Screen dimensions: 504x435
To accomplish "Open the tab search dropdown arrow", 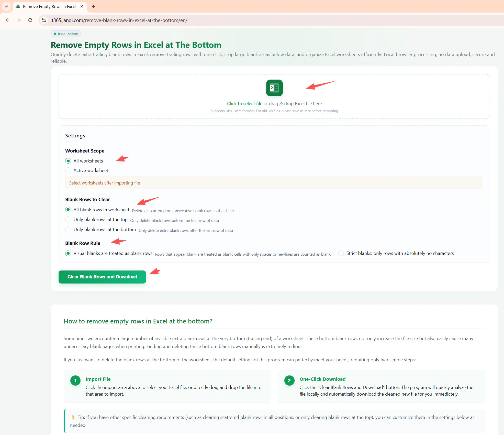I will (6, 6).
